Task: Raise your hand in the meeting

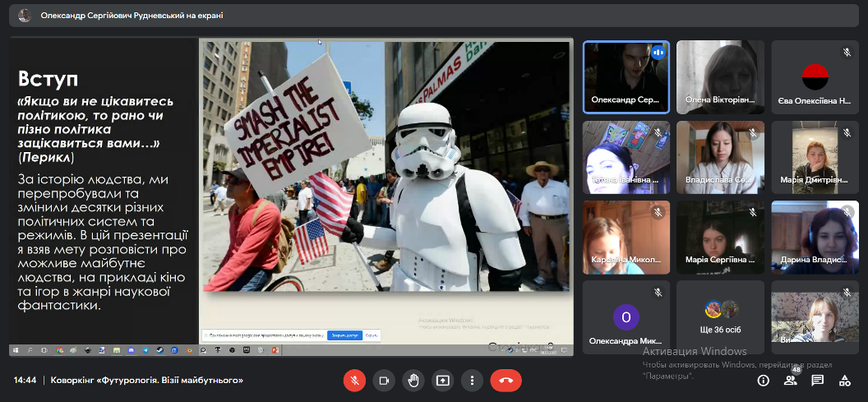Action: [413, 380]
